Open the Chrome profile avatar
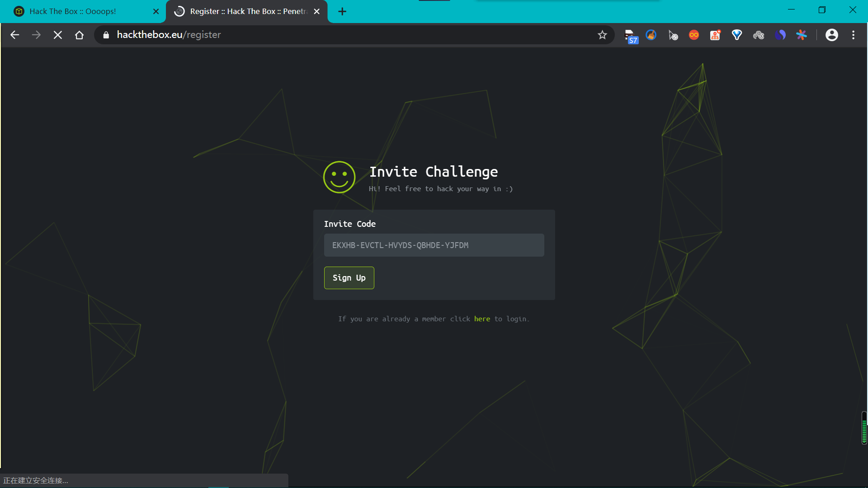This screenshot has height=488, width=868. [x=832, y=35]
